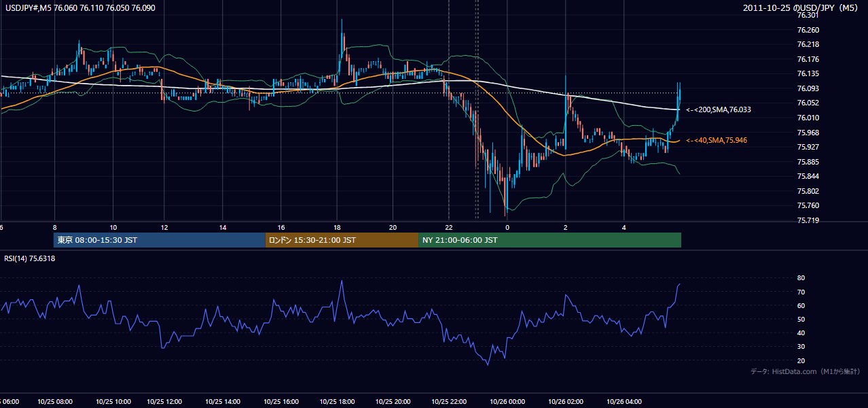
Task: Click the RSI(14) 75.6318 indicator label
Action: click(x=30, y=258)
